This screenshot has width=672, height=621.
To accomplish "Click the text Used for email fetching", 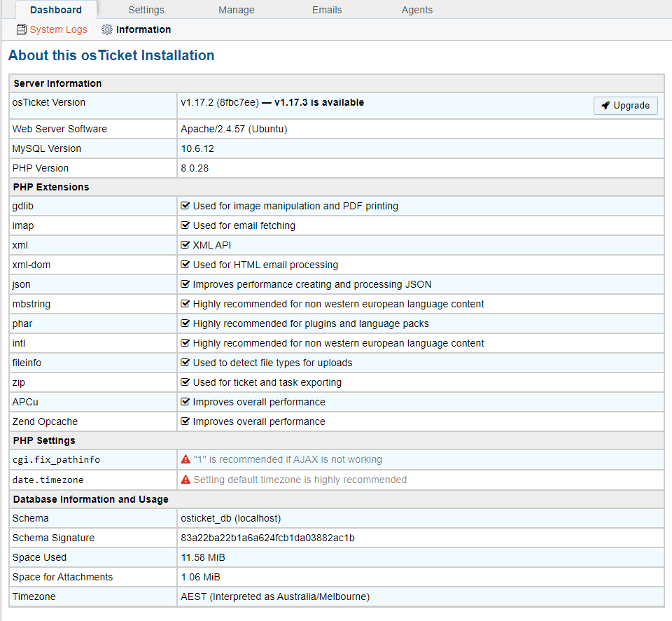I will pos(244,225).
